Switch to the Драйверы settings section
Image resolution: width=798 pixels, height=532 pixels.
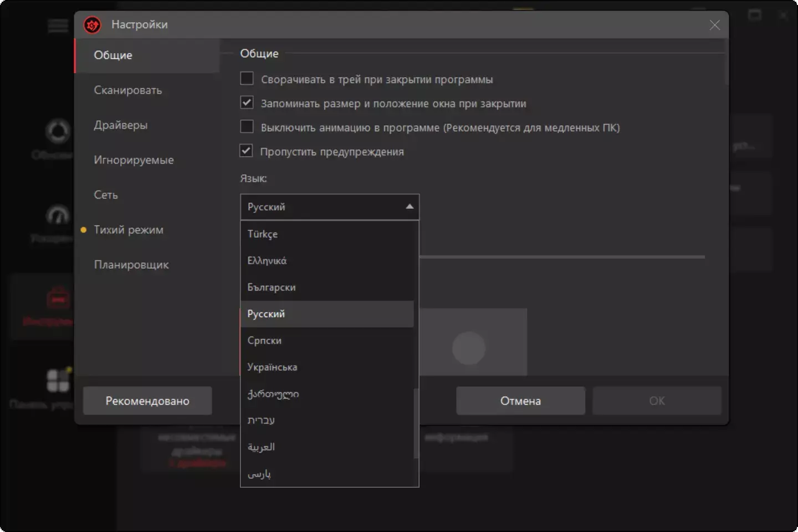[121, 125]
